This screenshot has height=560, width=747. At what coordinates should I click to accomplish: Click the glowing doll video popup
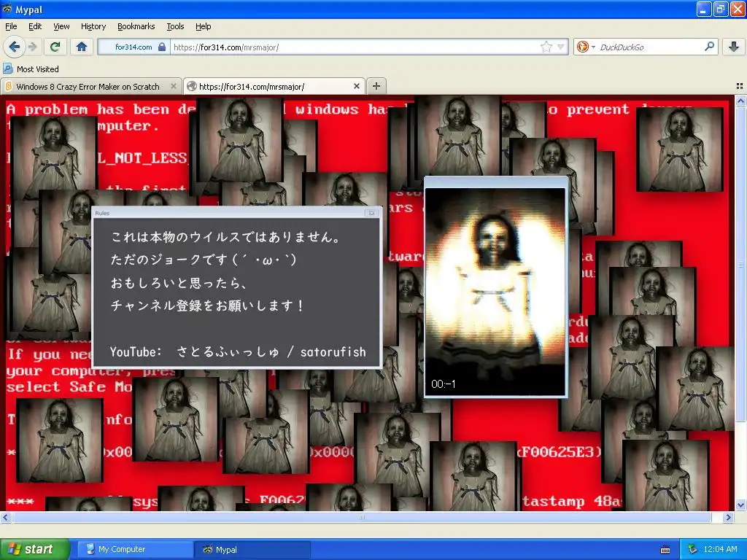point(495,287)
